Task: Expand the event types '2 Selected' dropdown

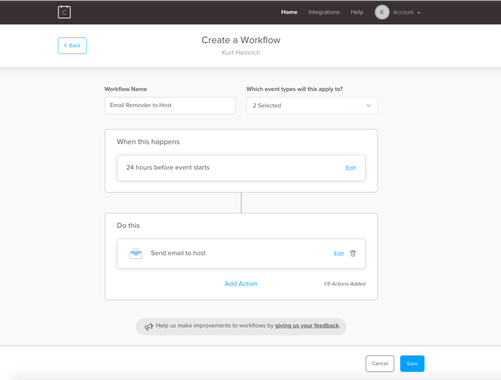Action: click(312, 106)
